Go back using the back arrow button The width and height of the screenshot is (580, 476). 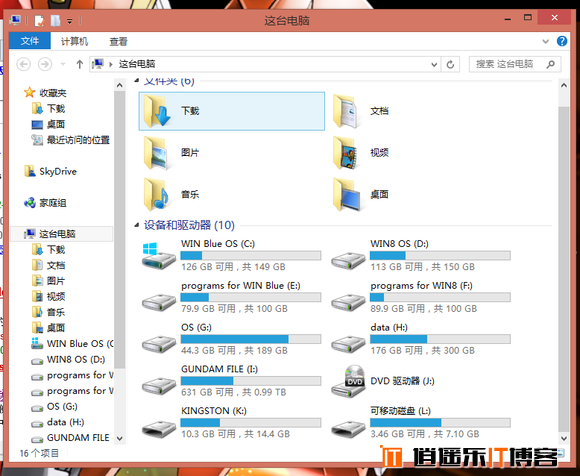coord(24,64)
